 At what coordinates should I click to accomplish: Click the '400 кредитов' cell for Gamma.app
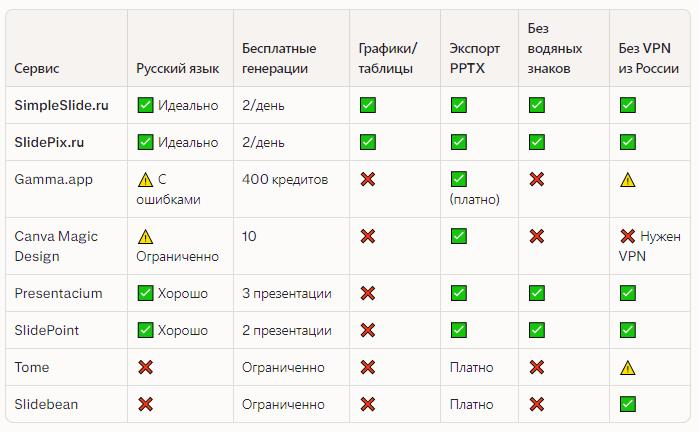click(x=283, y=179)
